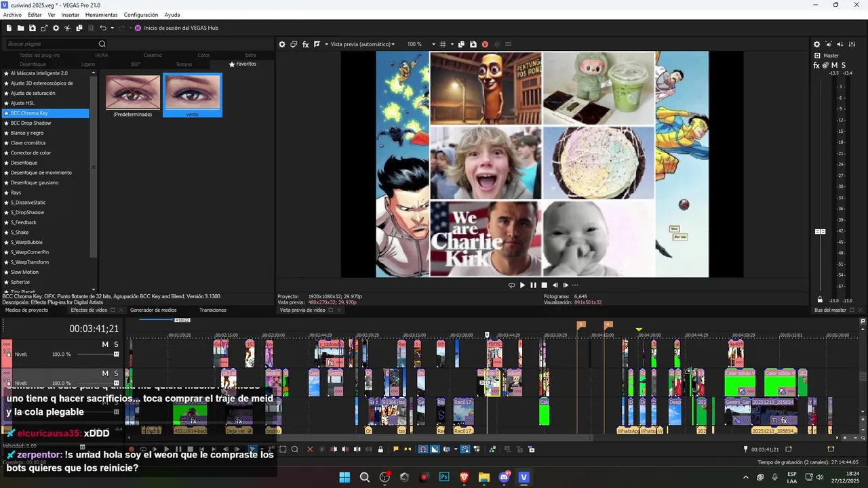Open the Generador de medios tab
Image resolution: width=868 pixels, height=488 pixels.
(153, 310)
